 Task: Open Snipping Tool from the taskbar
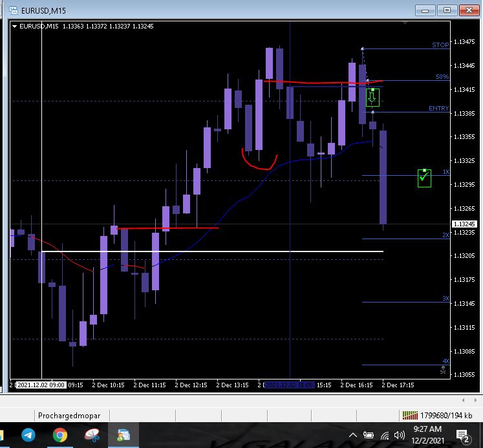coord(92,435)
